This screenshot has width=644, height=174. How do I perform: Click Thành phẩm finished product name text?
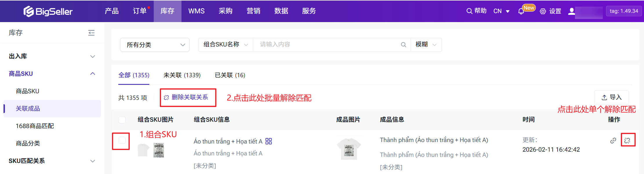click(x=434, y=140)
